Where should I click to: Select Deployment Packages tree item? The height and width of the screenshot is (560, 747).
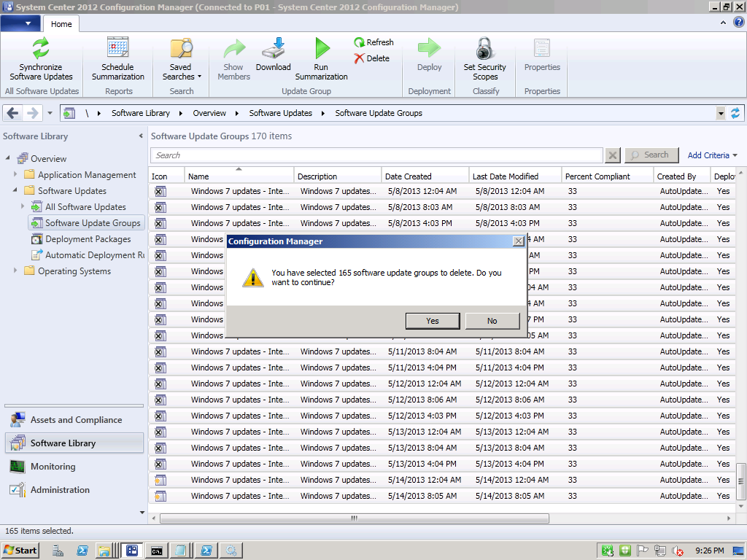pos(82,239)
